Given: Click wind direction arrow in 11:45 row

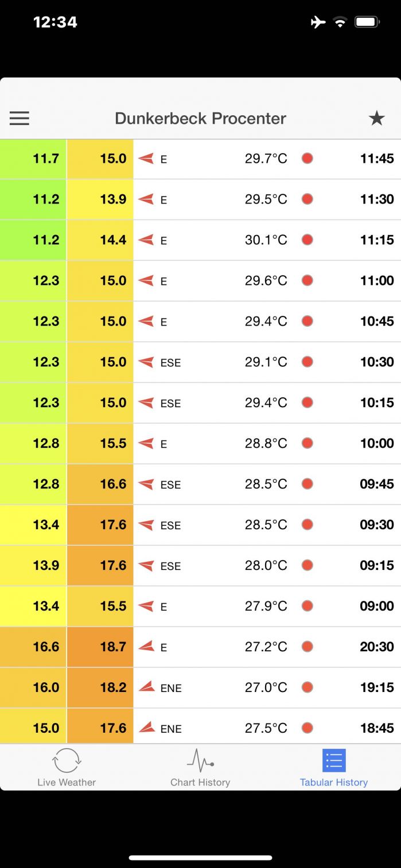Looking at the screenshot, I should click(x=146, y=159).
